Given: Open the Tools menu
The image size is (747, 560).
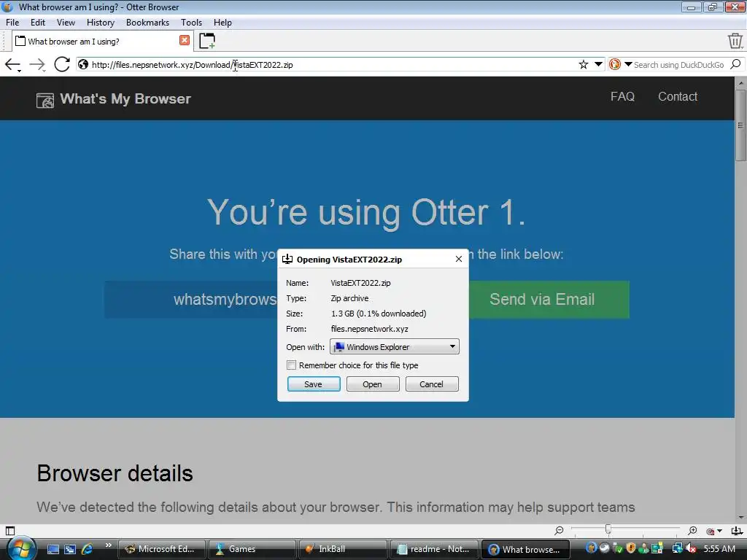Looking at the screenshot, I should [x=192, y=23].
